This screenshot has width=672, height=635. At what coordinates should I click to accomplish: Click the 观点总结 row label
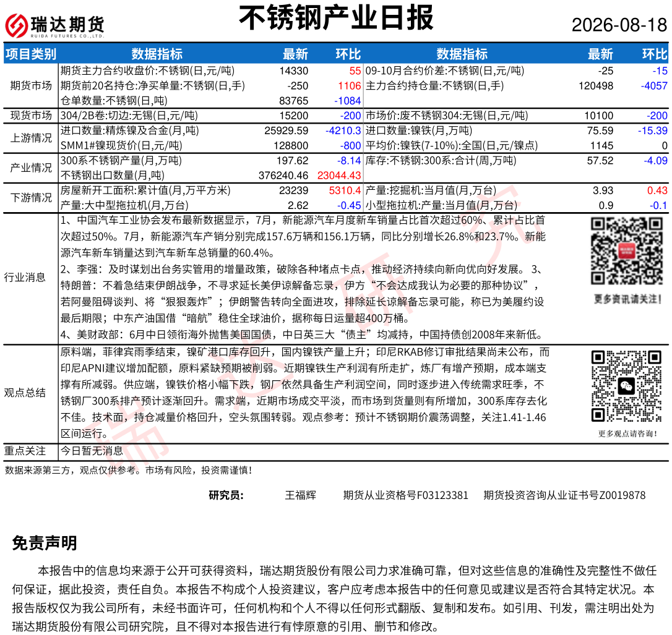click(x=25, y=393)
